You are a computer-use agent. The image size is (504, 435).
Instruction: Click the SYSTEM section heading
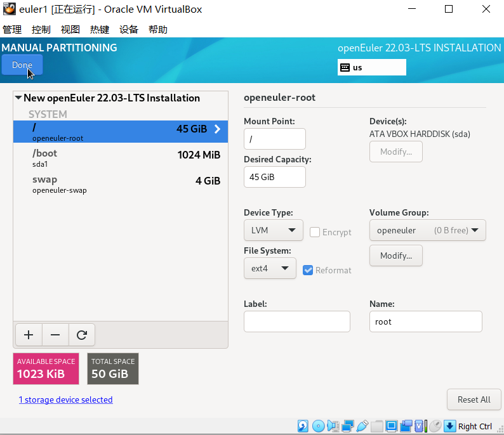(48, 114)
